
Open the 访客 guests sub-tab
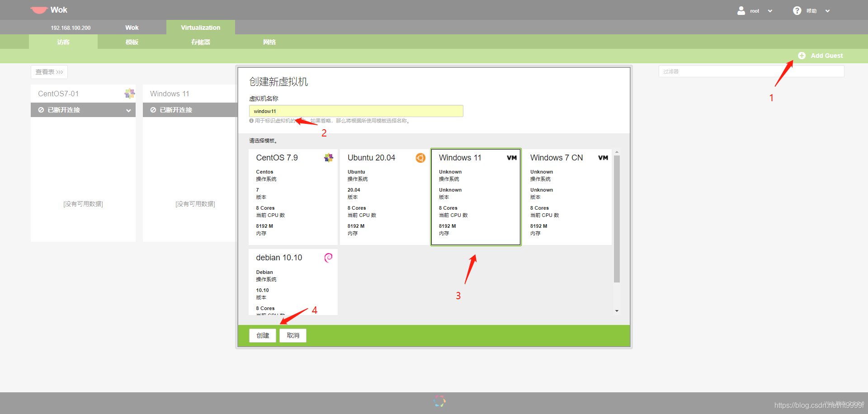(63, 42)
